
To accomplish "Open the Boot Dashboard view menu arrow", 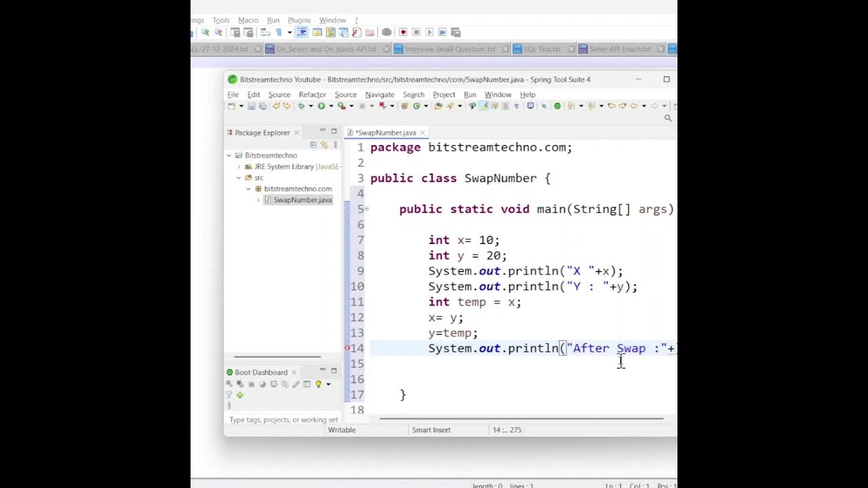I will 328,384.
